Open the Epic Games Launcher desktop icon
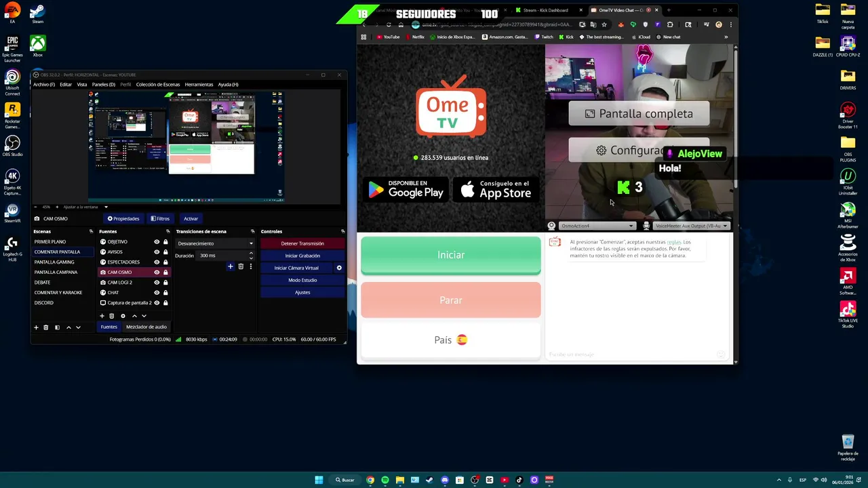The width and height of the screenshot is (868, 488). click(12, 49)
